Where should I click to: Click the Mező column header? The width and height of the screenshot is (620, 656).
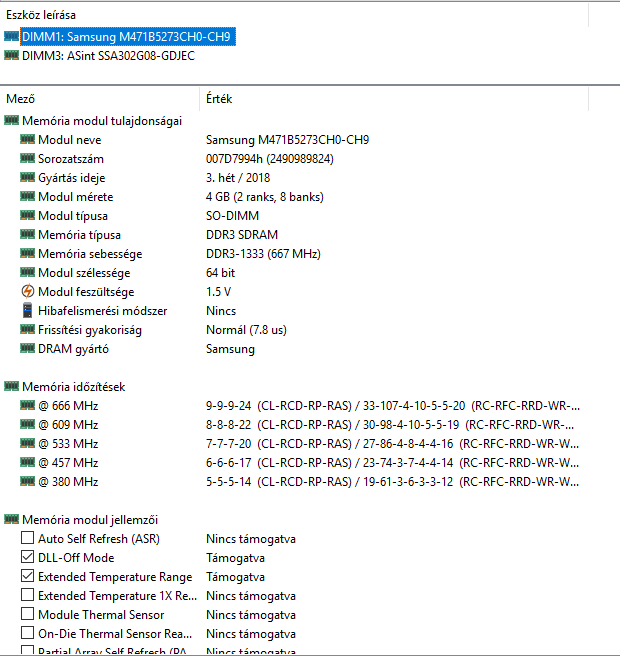tap(100, 99)
